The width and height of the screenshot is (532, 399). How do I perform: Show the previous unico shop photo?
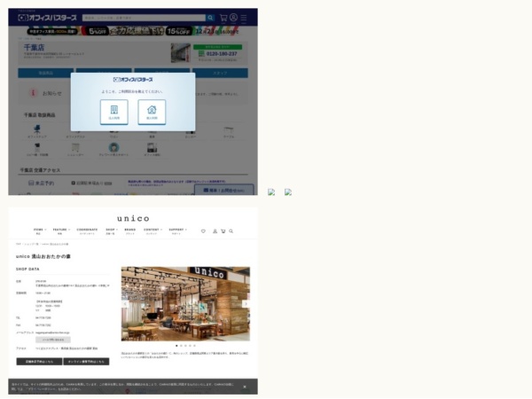point(125,304)
